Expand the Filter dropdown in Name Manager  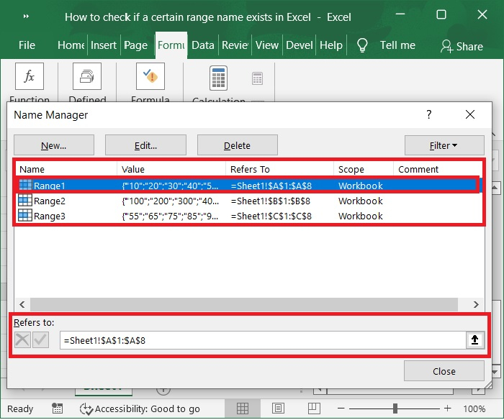coord(444,145)
